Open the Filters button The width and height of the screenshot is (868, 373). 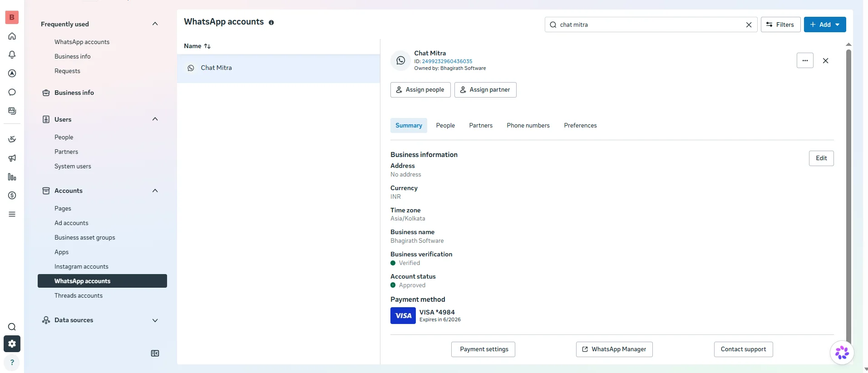click(x=780, y=25)
